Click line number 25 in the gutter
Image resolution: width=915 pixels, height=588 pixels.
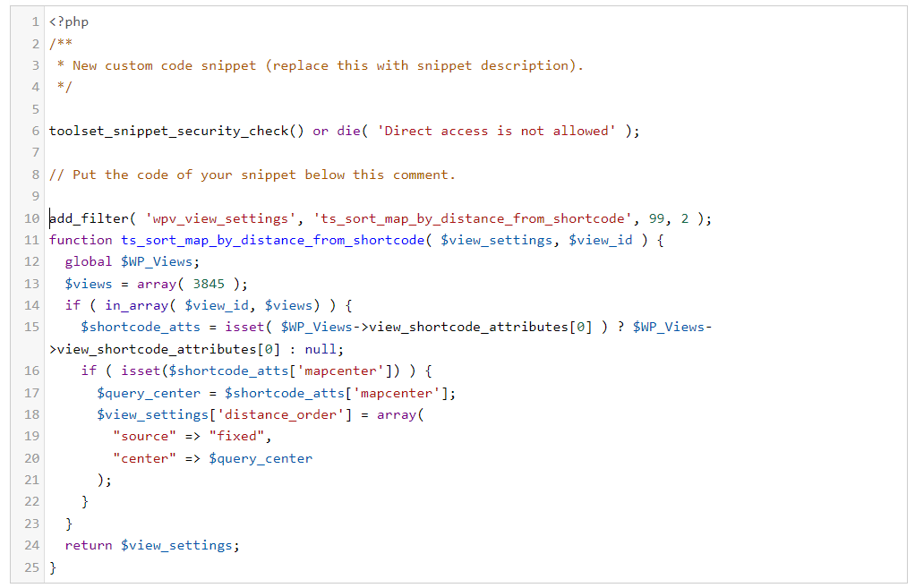click(x=32, y=567)
